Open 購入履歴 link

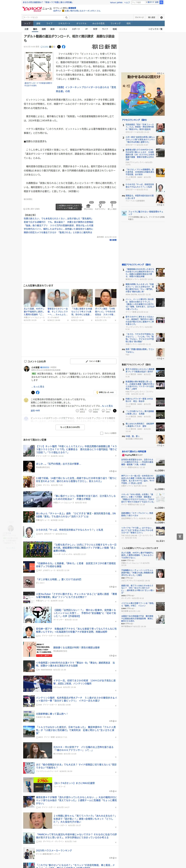[x=152, y=18]
